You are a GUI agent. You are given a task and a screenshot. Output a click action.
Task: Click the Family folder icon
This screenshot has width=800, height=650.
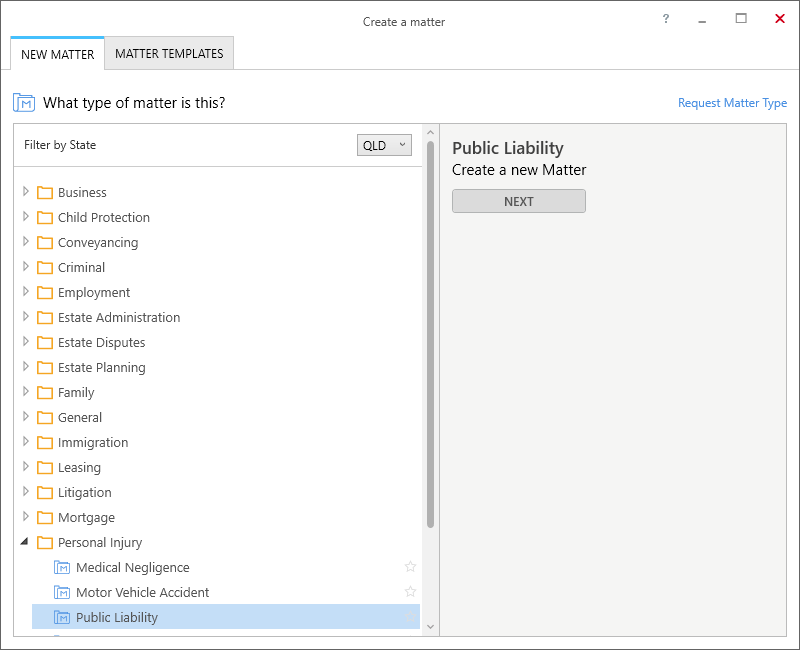click(x=45, y=392)
